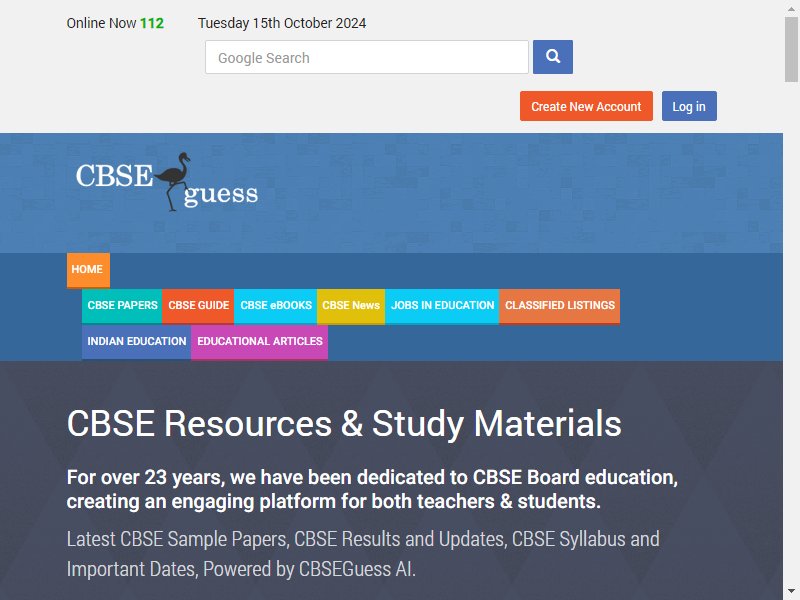Open the CLASSIFIED LISTINGS menu

click(x=560, y=306)
